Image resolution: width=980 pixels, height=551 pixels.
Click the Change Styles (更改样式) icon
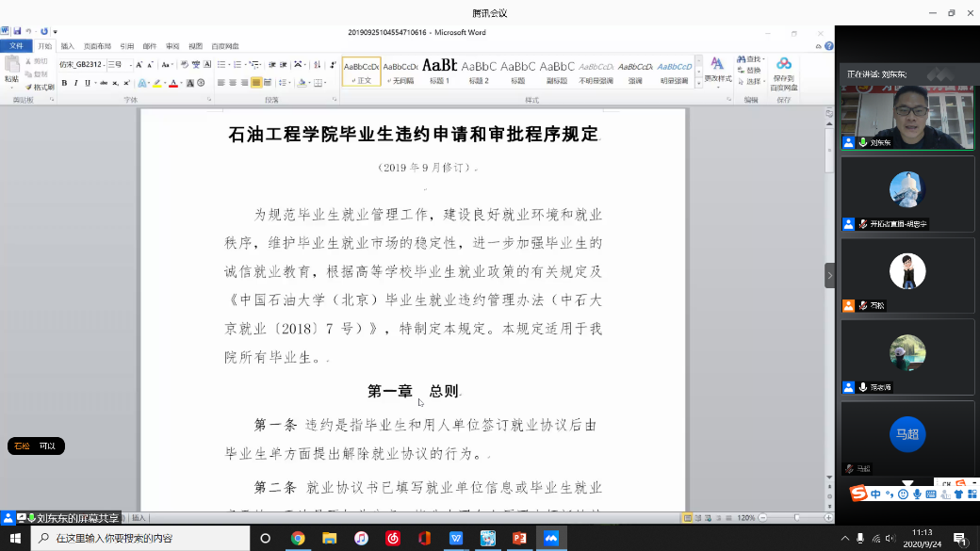[717, 70]
